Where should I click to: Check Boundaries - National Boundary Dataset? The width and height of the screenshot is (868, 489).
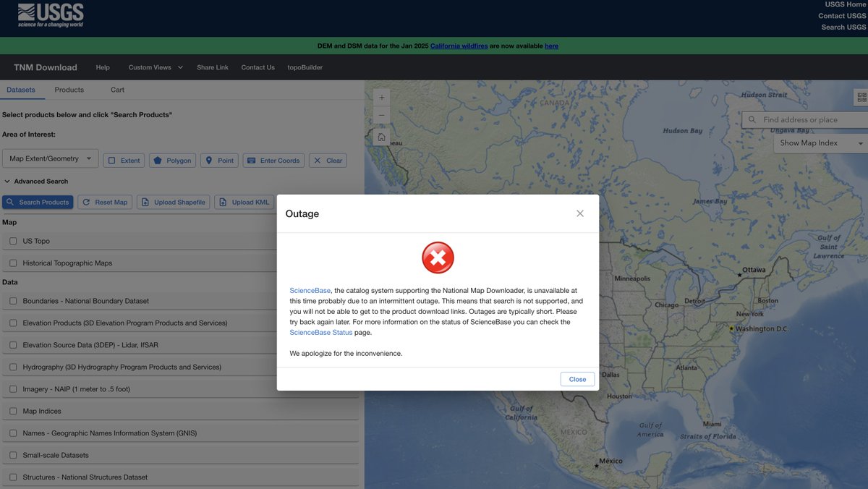click(13, 301)
